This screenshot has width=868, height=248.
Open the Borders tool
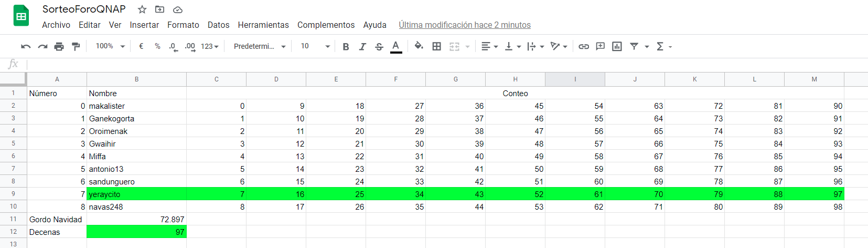tap(436, 47)
